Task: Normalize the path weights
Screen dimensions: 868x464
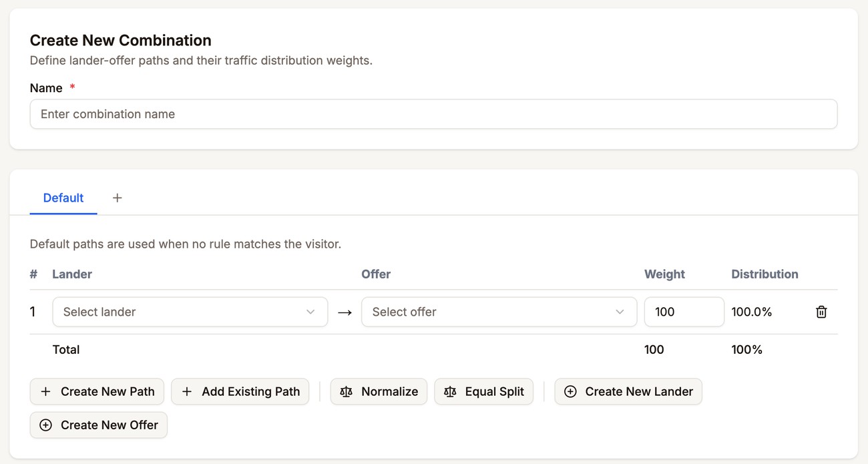Action: (x=379, y=392)
